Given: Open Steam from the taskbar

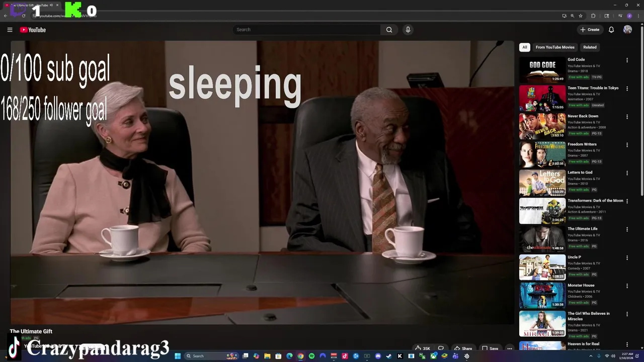Looking at the screenshot, I should [388, 356].
